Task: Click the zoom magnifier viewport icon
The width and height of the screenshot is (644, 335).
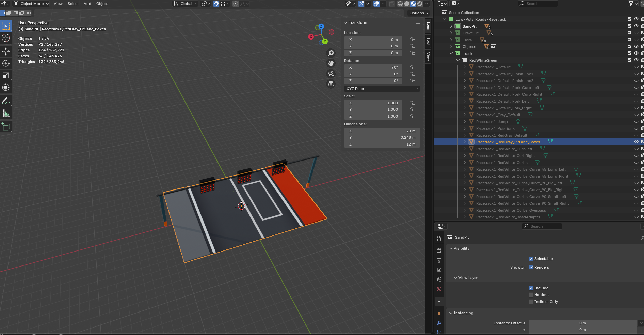Action: coord(331,53)
